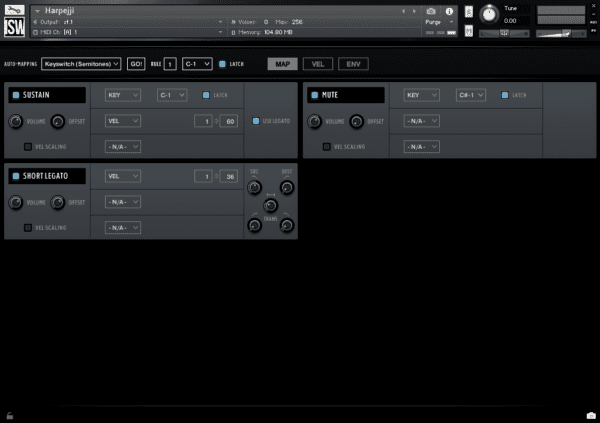The width and height of the screenshot is (600, 423).
Task: Enable Short Legato VEL SCALING checkbox
Action: (x=28, y=228)
